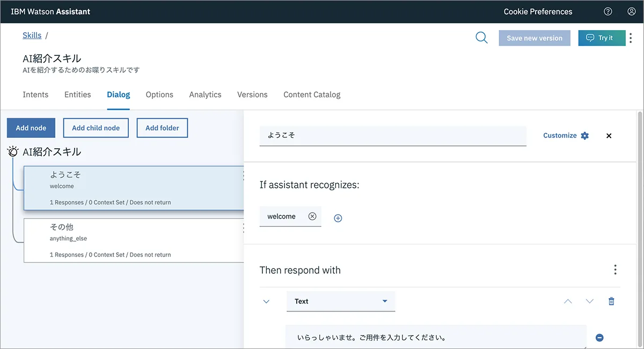Viewport: 644px width, 349px height.
Task: Delete the Text response with trash icon
Action: (611, 301)
